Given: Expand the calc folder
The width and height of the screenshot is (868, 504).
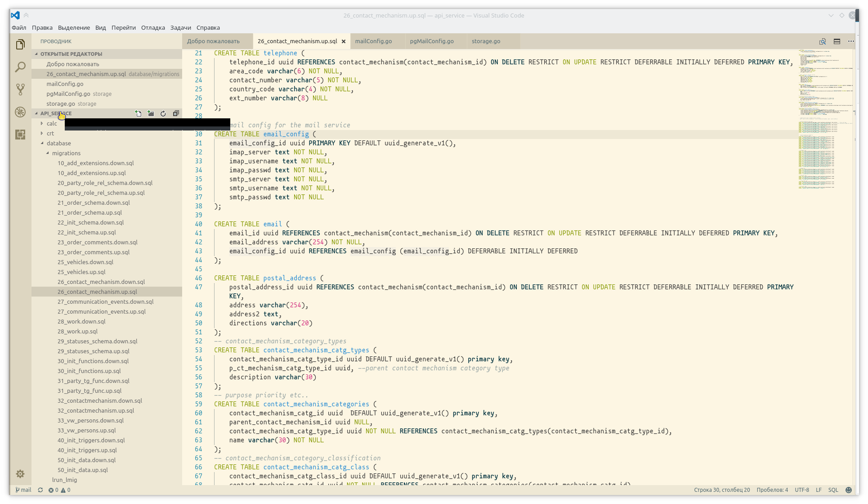Looking at the screenshot, I should click(52, 123).
